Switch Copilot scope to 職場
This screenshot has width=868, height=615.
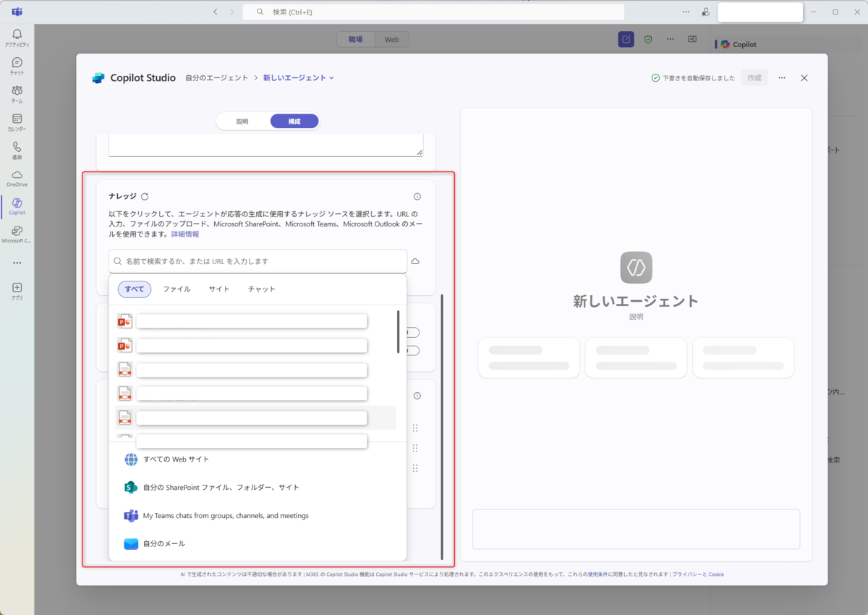[356, 39]
